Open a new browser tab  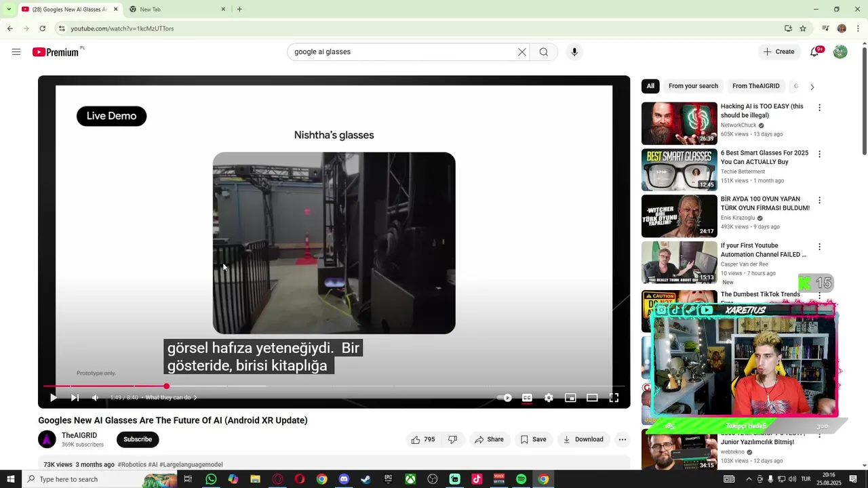tap(239, 9)
